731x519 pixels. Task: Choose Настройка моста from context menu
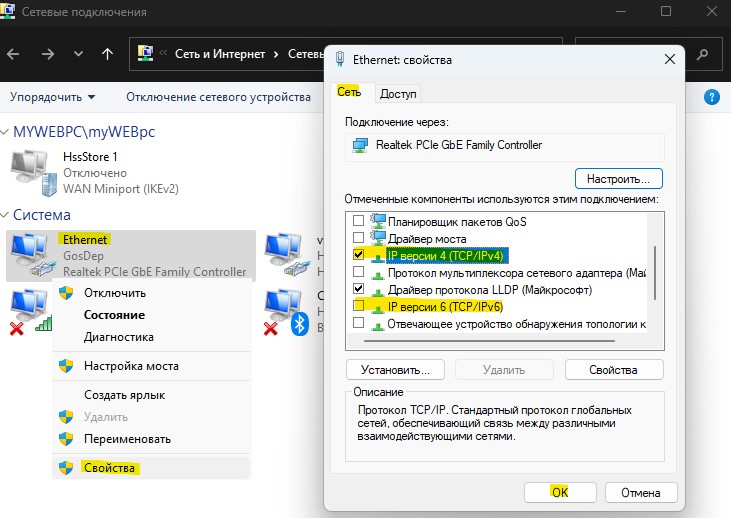pos(151,366)
